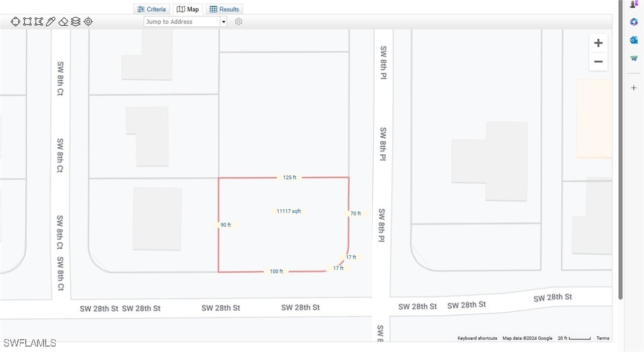Open the games chess-piece sidebar icon
The width and height of the screenshot is (644, 352).
point(634,4)
